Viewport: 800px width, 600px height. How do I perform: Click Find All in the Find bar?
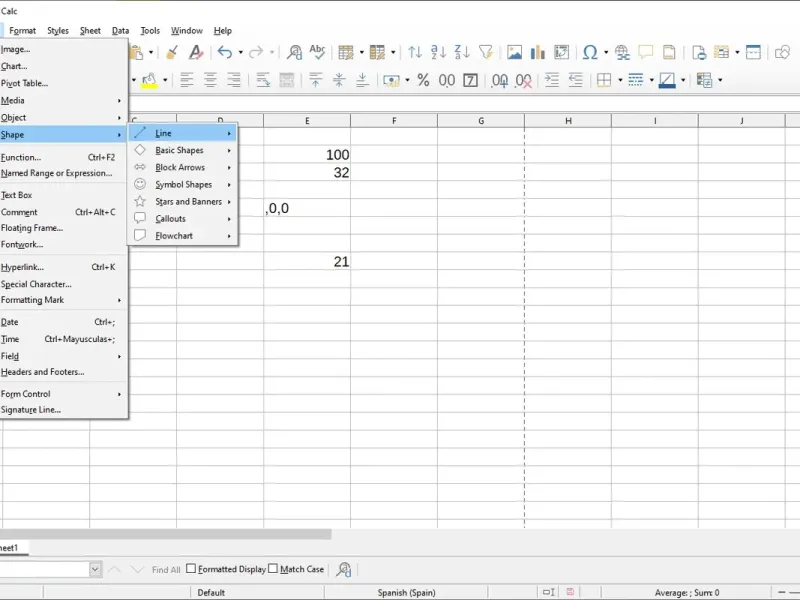166,569
